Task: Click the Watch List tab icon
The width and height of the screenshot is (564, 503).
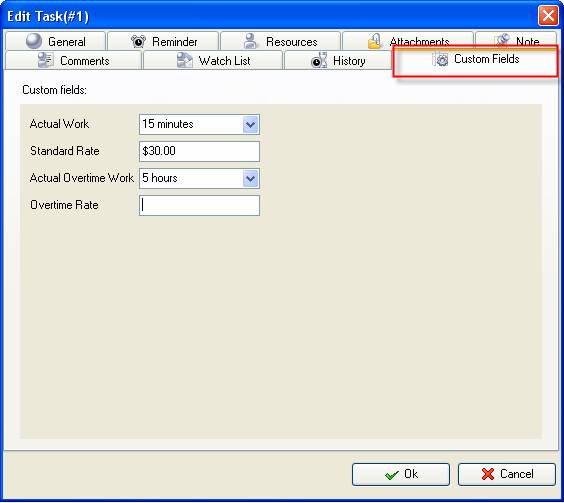Action: click(x=185, y=60)
